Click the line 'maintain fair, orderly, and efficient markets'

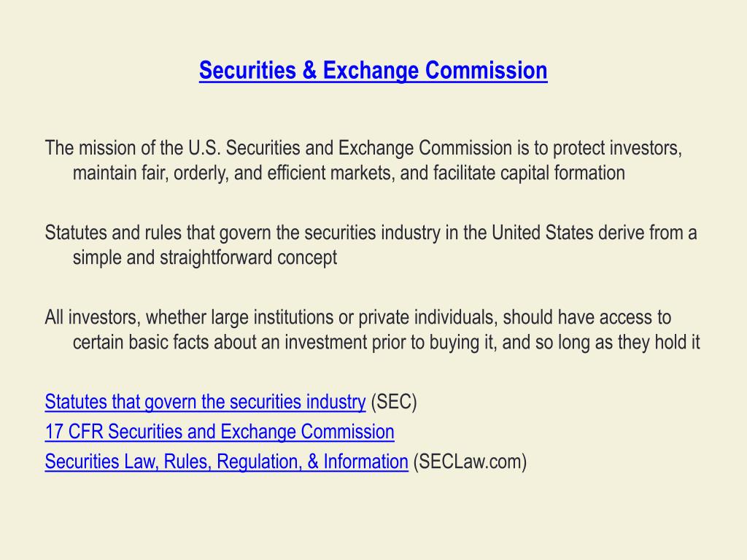pyautogui.click(x=349, y=173)
